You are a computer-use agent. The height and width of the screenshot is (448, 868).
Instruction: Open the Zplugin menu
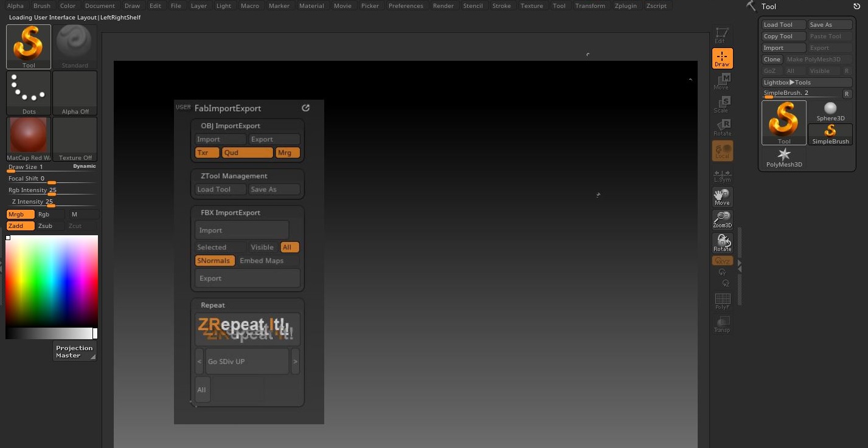coord(626,6)
